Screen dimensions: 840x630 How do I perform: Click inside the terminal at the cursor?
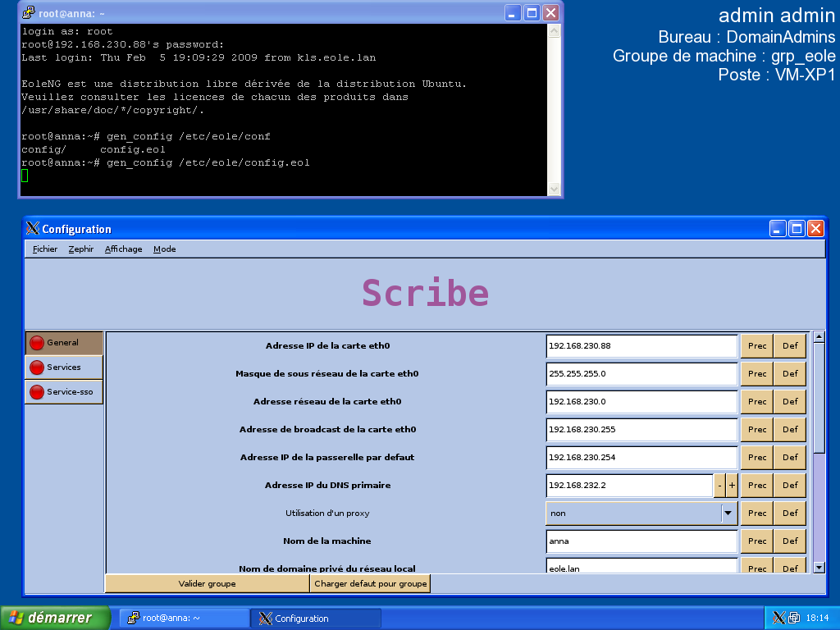(25, 176)
